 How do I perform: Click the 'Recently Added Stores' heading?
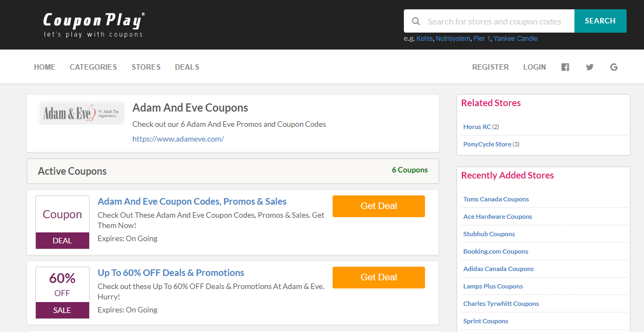click(x=507, y=175)
